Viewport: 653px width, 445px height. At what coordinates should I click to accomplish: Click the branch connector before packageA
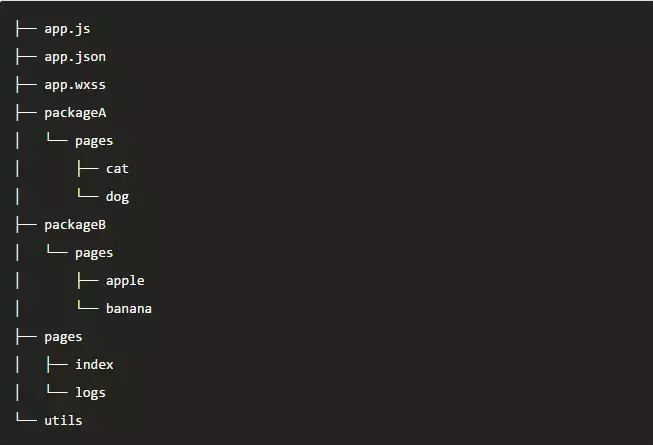(27, 113)
